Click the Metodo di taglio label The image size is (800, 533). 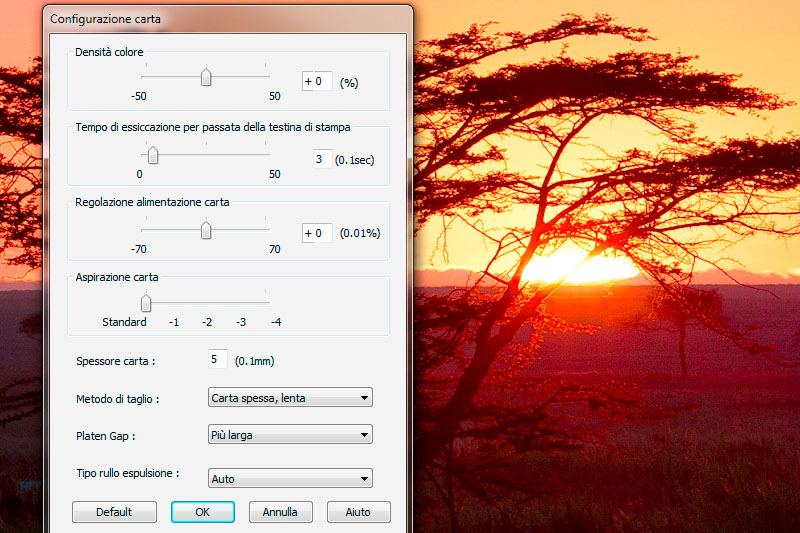coord(117,399)
